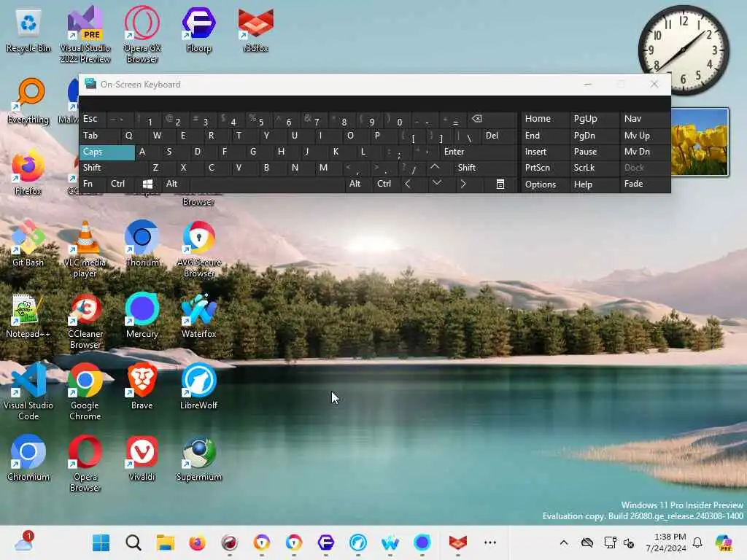Toggle the left Ctrl key
747x560 pixels.
pos(120,184)
